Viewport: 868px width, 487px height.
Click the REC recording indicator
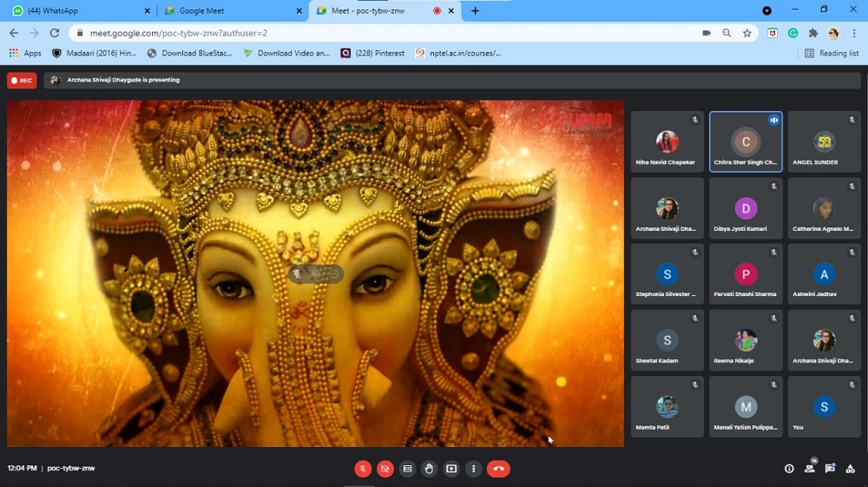pos(23,80)
